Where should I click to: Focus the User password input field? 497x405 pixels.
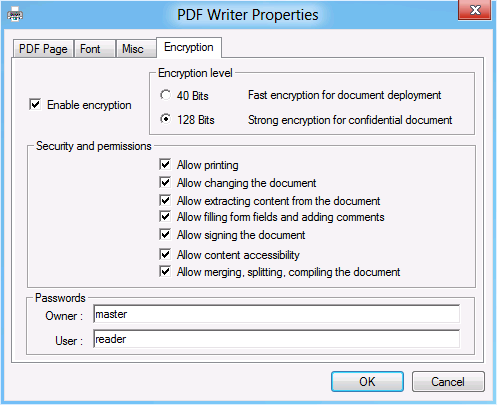(276, 339)
